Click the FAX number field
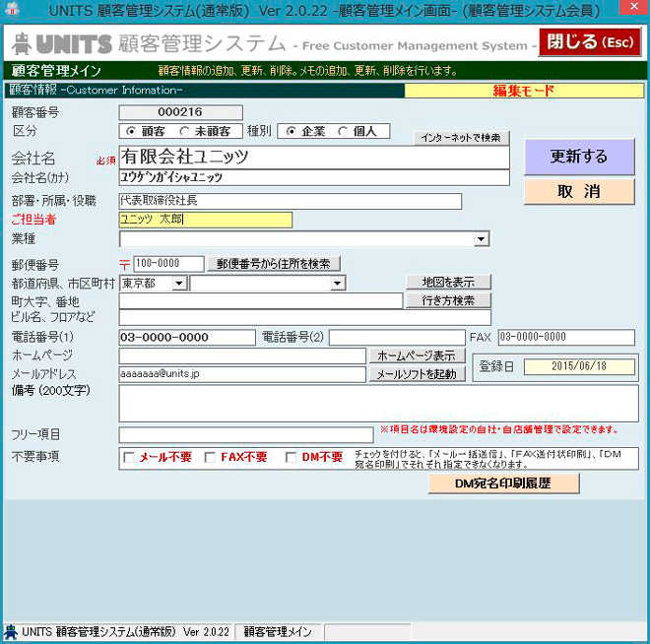This screenshot has height=644, width=650. pyautogui.click(x=566, y=338)
